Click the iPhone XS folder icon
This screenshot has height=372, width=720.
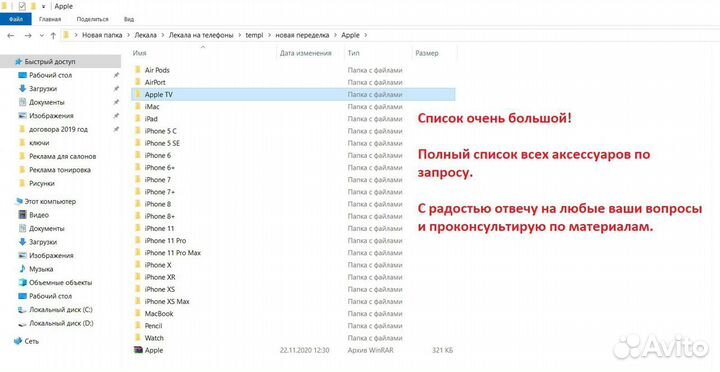coord(138,289)
